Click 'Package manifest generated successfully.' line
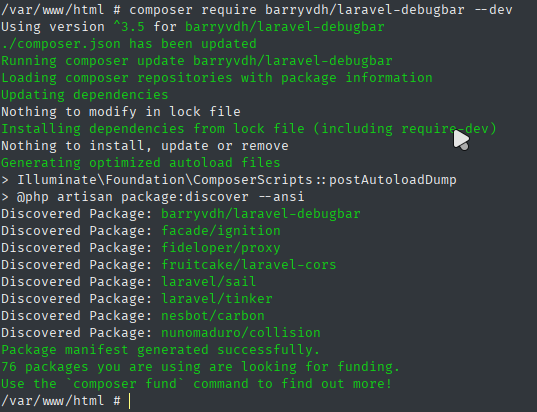 tap(161, 350)
